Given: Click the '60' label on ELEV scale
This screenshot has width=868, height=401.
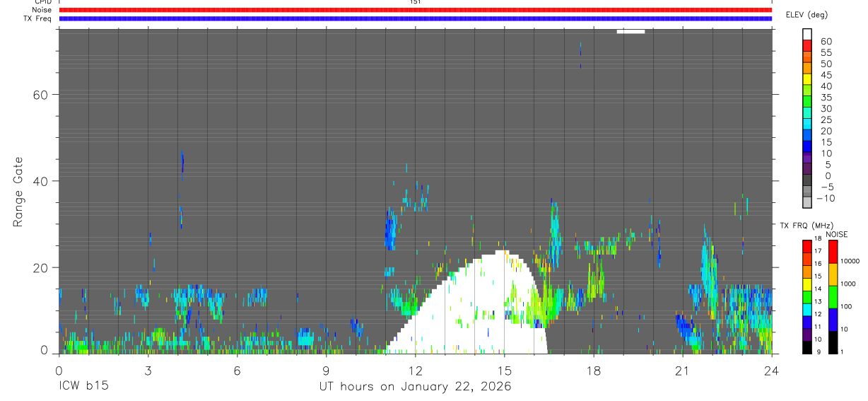Looking at the screenshot, I should click(x=826, y=42).
